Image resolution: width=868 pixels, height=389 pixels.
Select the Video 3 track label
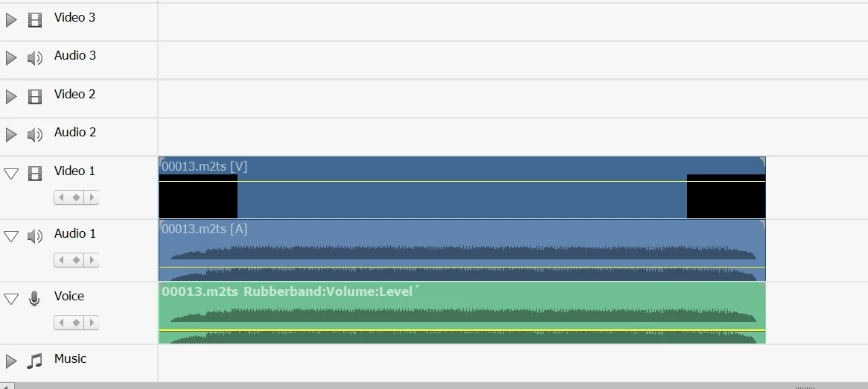click(74, 17)
